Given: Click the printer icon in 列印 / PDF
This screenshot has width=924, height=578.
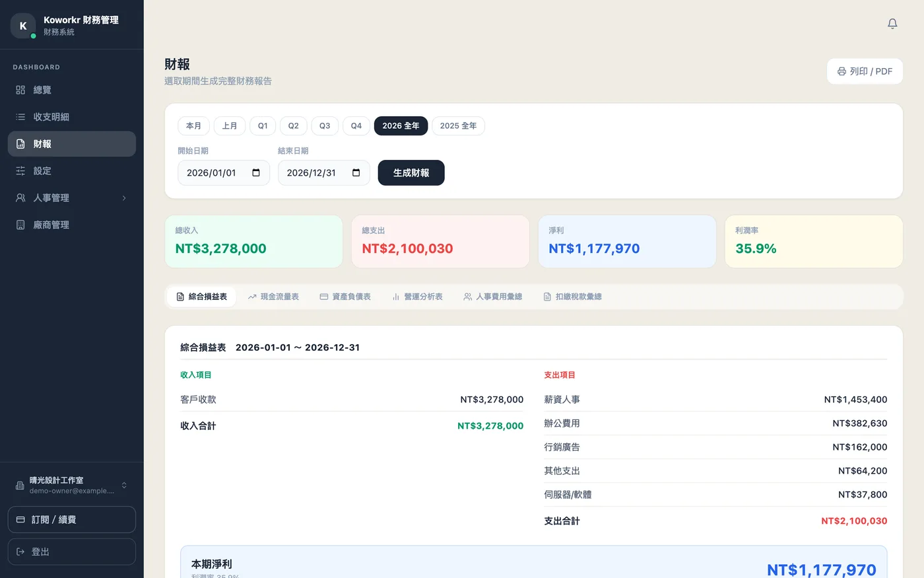Looking at the screenshot, I should pos(841,71).
